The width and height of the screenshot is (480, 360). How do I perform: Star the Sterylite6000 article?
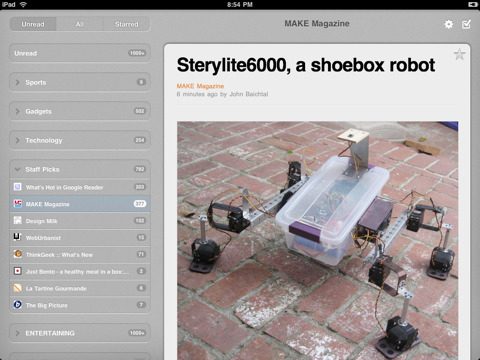point(459,54)
